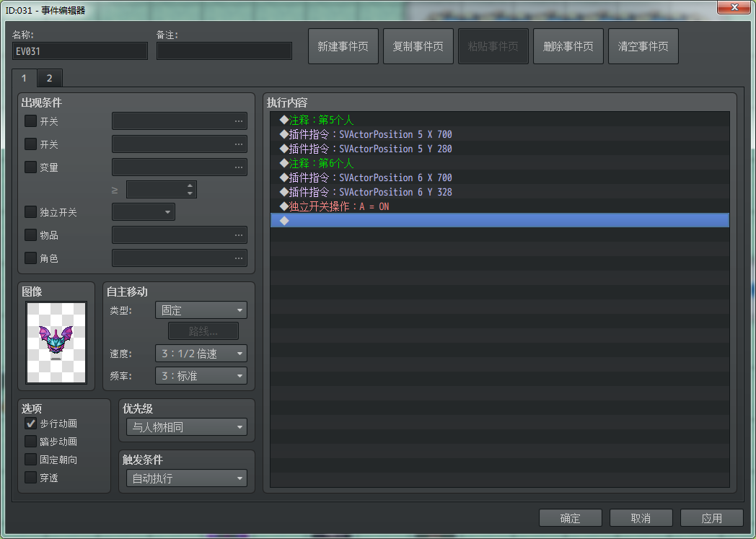
Task: Switch to event page tab 1
Action: click(x=24, y=78)
